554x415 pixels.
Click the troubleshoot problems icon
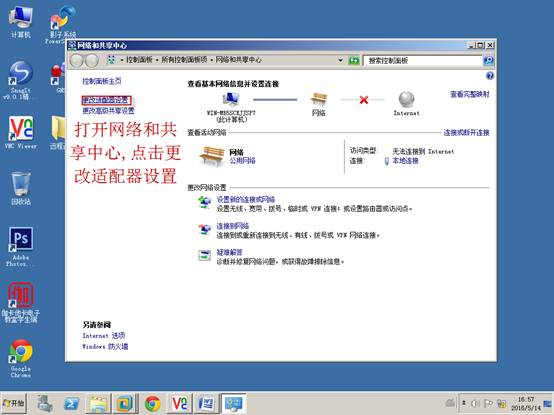click(x=204, y=255)
